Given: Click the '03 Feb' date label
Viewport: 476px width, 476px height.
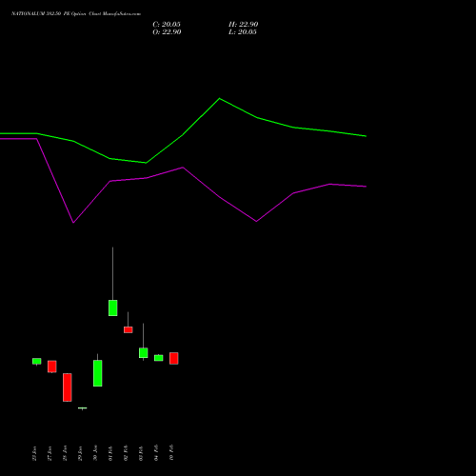Looking at the screenshot, I should pyautogui.click(x=141, y=453).
